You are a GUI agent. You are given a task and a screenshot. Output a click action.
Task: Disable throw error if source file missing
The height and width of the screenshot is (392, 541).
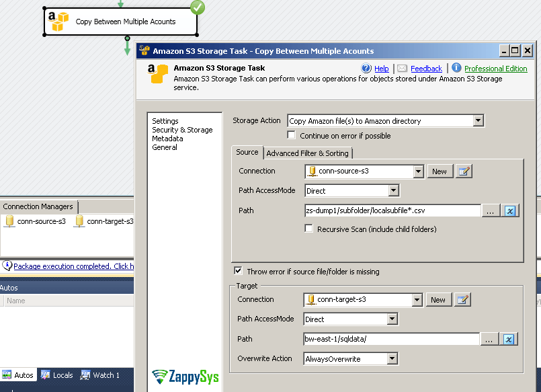click(x=239, y=271)
